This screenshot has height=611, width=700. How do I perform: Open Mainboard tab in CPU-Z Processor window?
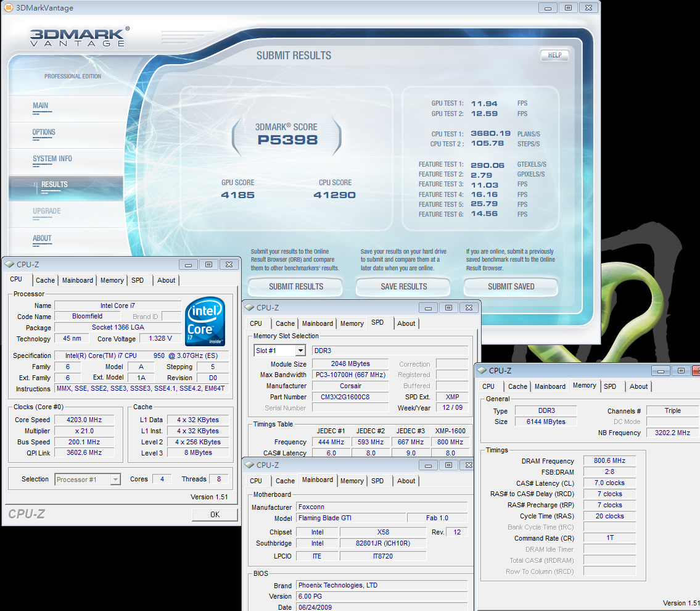coord(78,280)
